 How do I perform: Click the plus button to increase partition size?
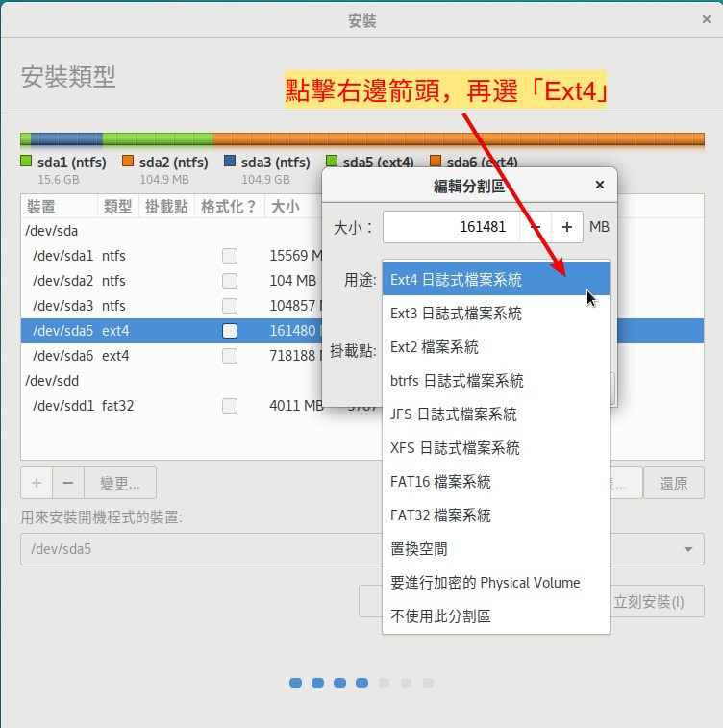coord(567,227)
